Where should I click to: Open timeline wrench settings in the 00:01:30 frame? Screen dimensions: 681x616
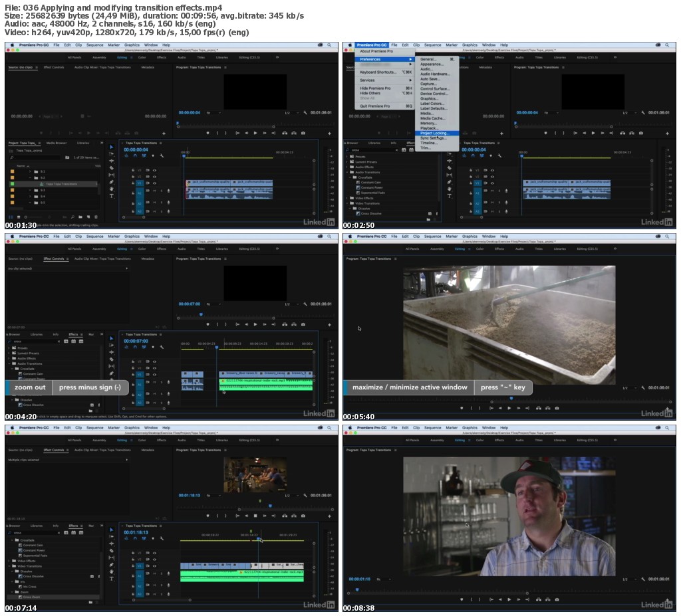coord(162,156)
